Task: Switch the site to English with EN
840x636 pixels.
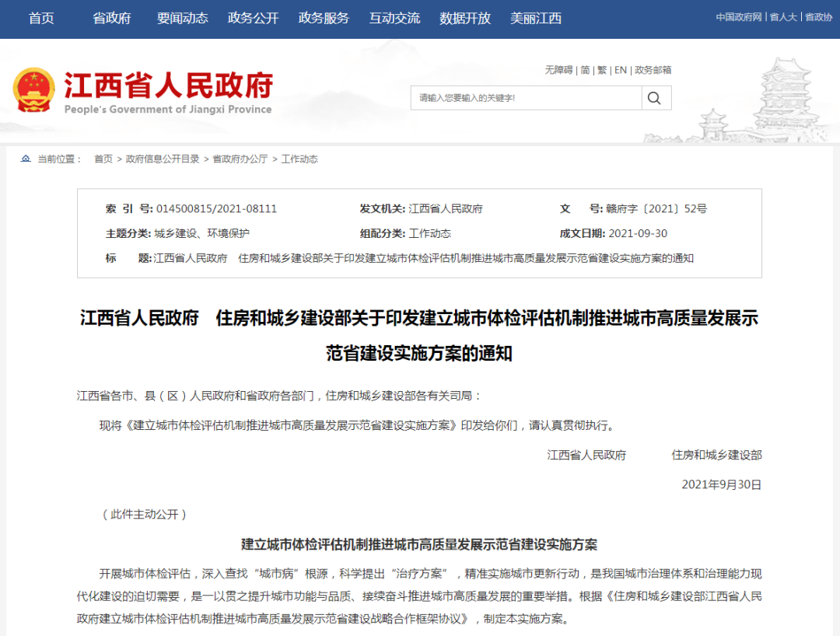Action: [620, 70]
